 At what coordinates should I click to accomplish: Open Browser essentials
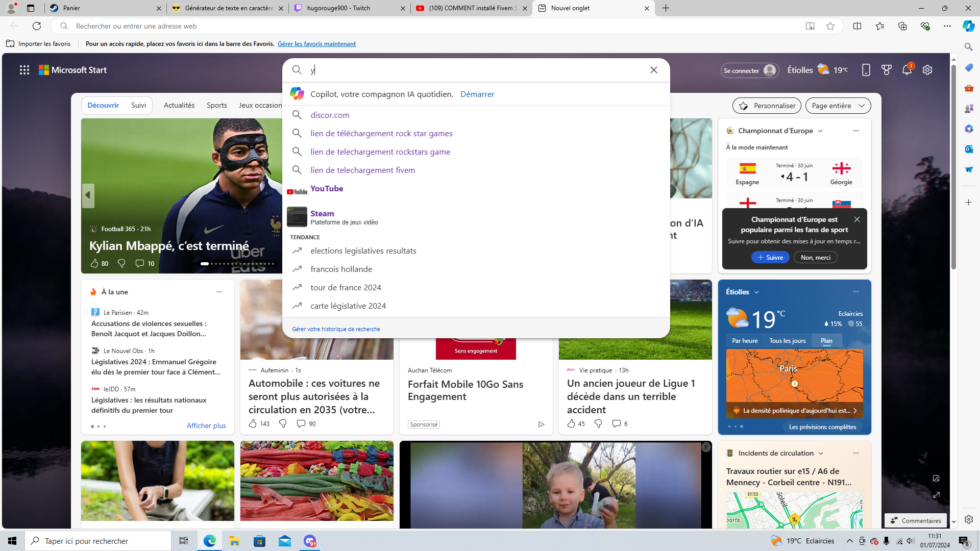[925, 26]
